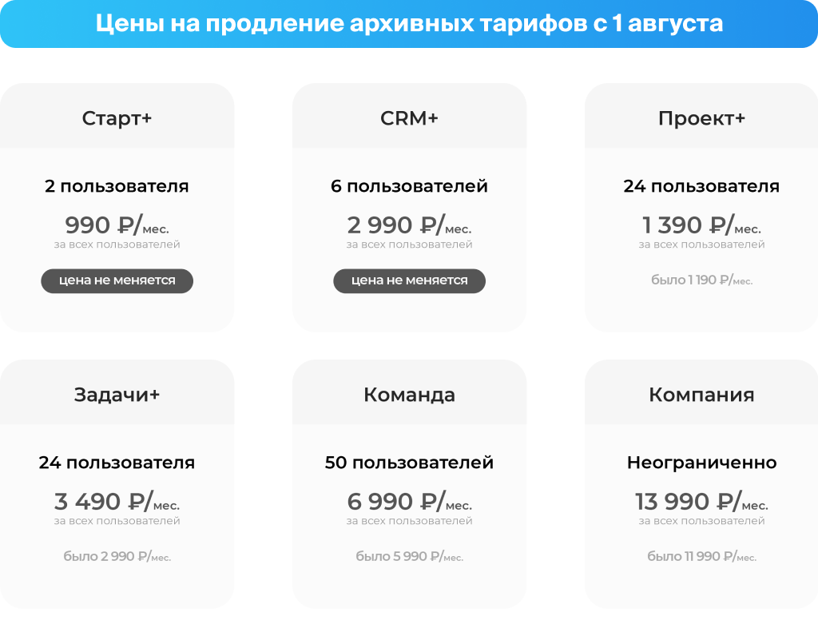Screen dimensions: 818x644
Task: Select the Компания plan title
Action: coord(701,395)
